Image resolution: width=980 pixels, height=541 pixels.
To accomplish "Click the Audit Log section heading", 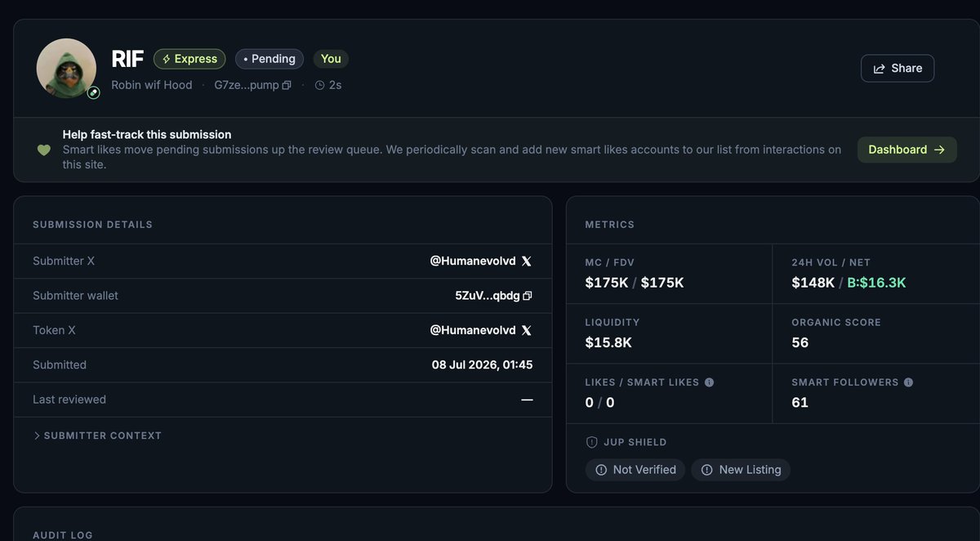I will click(x=63, y=535).
